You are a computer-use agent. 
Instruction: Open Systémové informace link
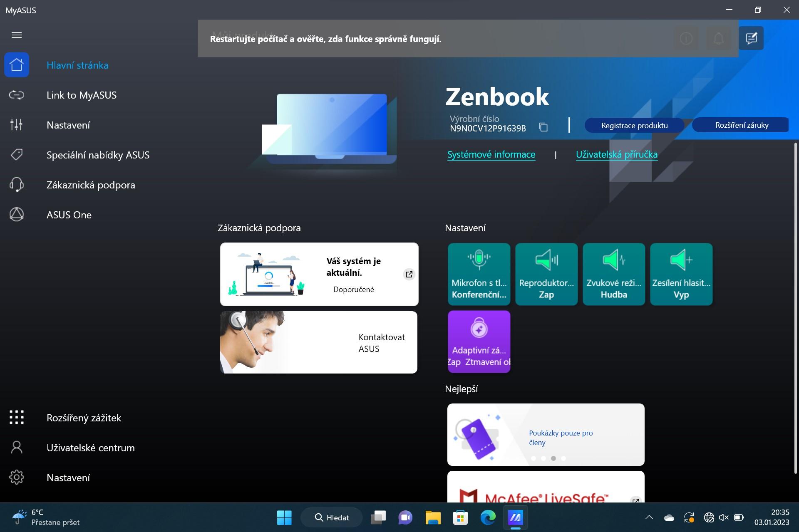pos(491,154)
